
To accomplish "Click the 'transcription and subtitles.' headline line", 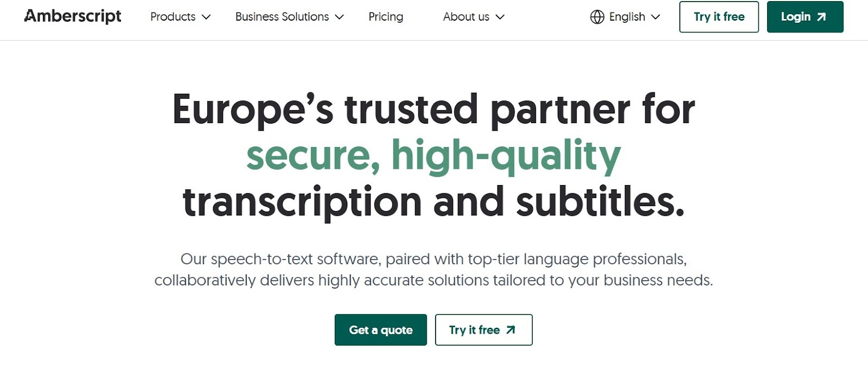I will (433, 202).
